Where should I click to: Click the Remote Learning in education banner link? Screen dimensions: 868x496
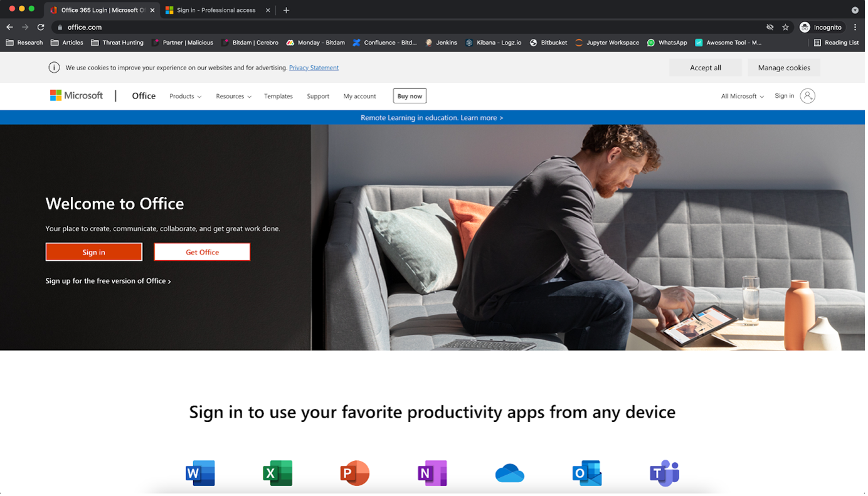tap(433, 118)
